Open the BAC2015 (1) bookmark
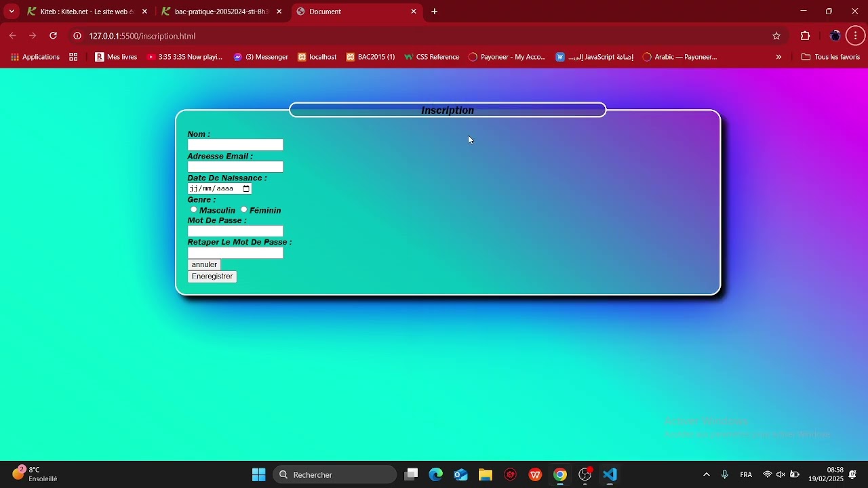The height and width of the screenshot is (488, 868). click(370, 57)
